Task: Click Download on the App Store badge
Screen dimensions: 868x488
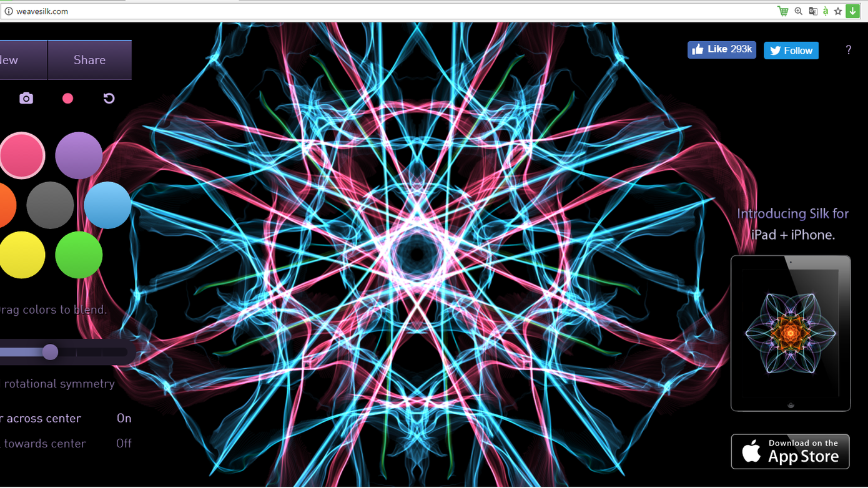Action: tap(790, 451)
